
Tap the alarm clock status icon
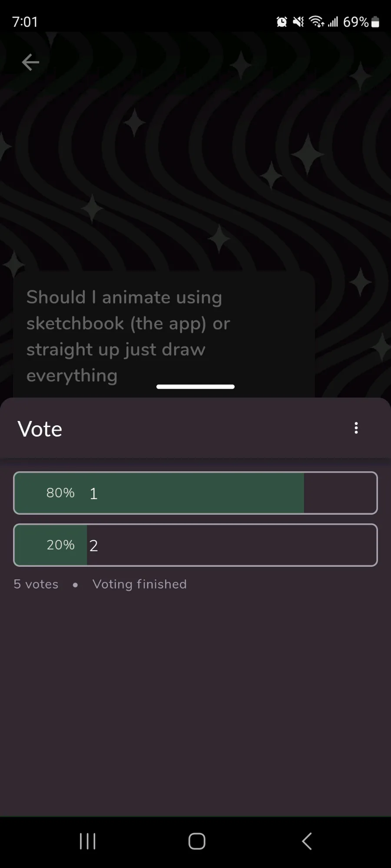(x=282, y=22)
